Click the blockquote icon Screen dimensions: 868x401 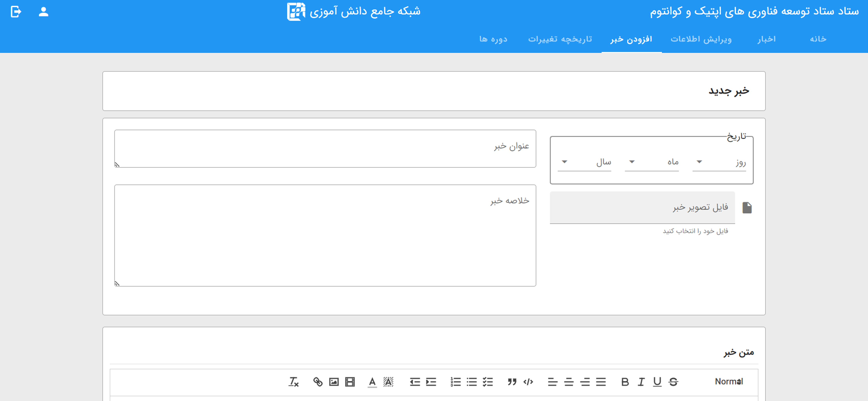click(x=512, y=382)
